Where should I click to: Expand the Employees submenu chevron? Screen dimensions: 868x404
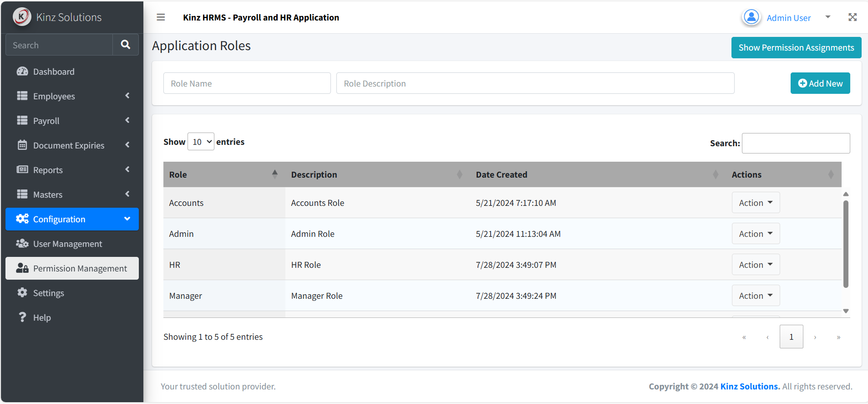[127, 96]
